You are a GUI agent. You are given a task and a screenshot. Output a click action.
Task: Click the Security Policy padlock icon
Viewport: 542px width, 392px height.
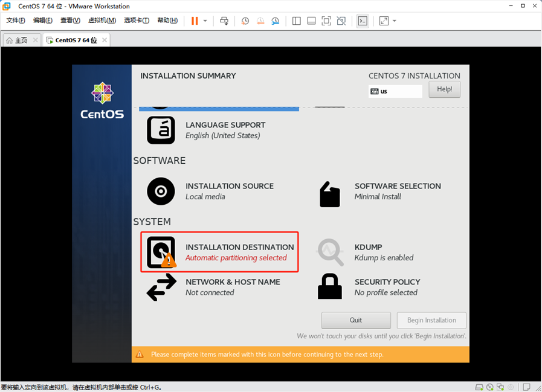tap(330, 286)
